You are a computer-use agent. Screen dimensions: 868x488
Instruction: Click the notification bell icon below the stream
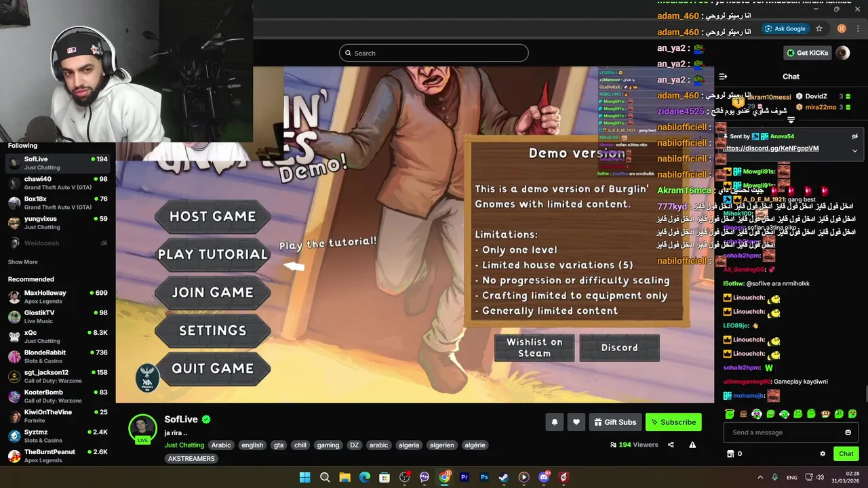pyautogui.click(x=554, y=422)
